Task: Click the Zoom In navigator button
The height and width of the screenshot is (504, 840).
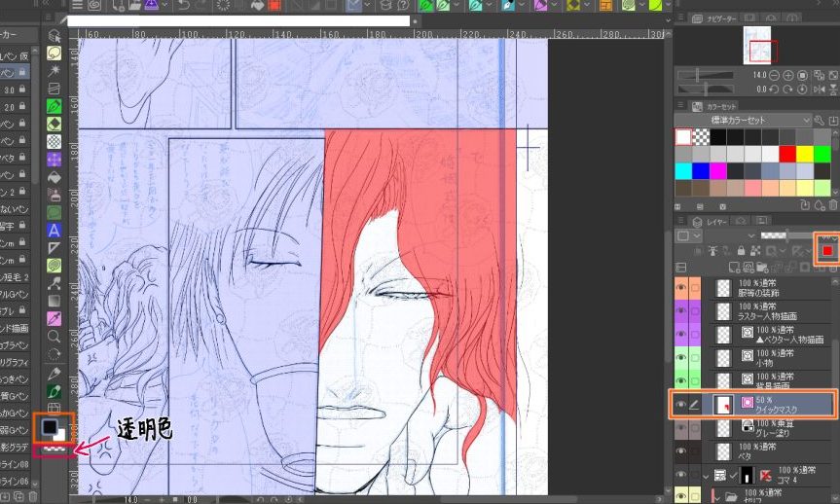Action: (790, 75)
